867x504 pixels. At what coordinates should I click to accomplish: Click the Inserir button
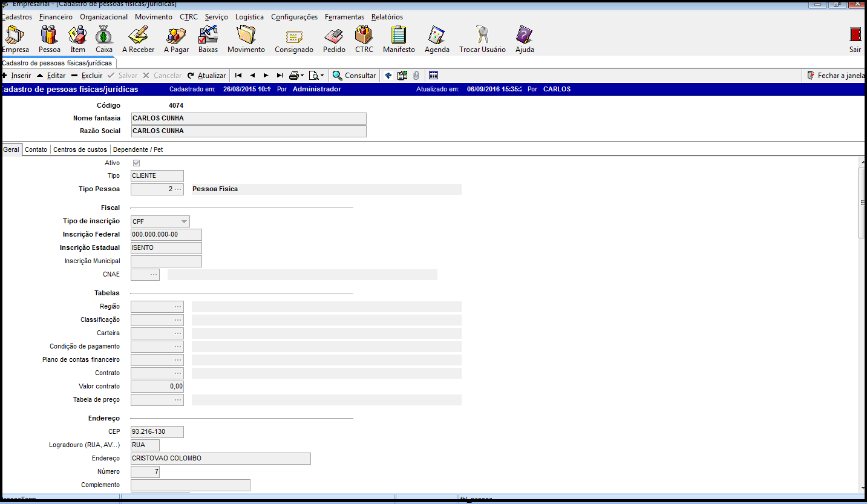[x=16, y=76]
